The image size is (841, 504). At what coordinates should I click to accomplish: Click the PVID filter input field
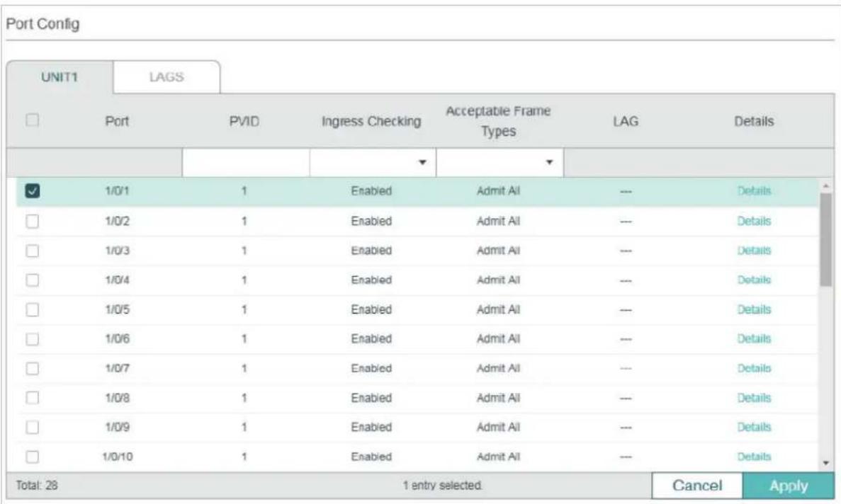click(246, 162)
